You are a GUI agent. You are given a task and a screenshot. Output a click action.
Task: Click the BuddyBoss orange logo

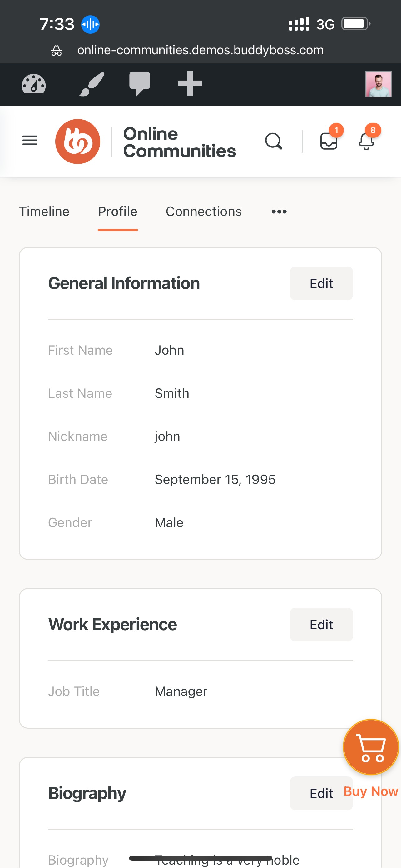point(78,142)
